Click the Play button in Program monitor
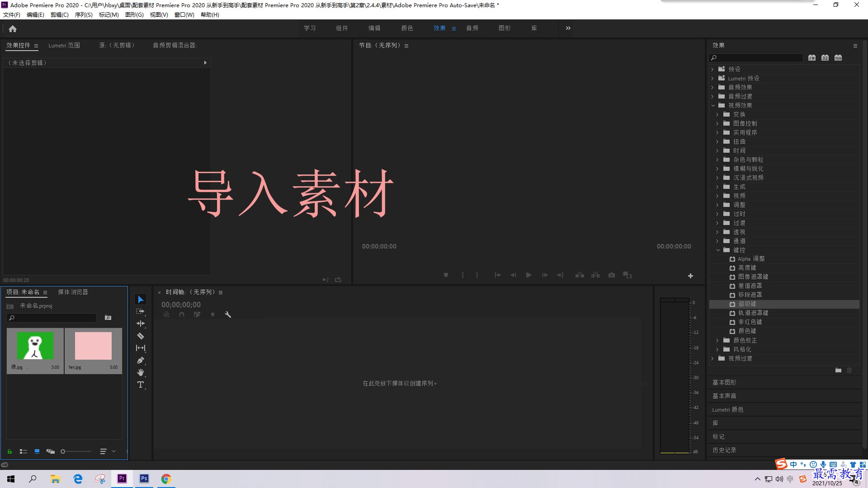868x488 pixels. click(528, 275)
